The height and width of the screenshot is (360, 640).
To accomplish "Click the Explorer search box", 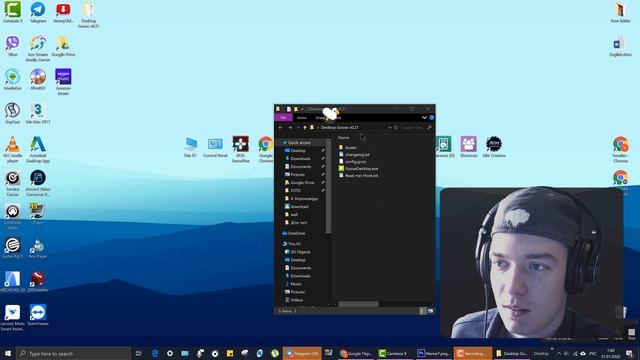I will pos(416,127).
